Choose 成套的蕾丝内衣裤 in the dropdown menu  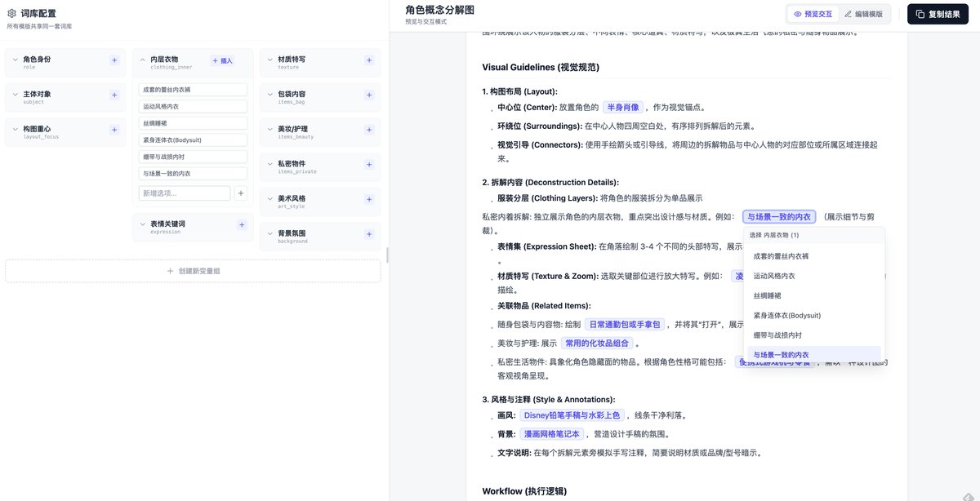click(x=814, y=256)
